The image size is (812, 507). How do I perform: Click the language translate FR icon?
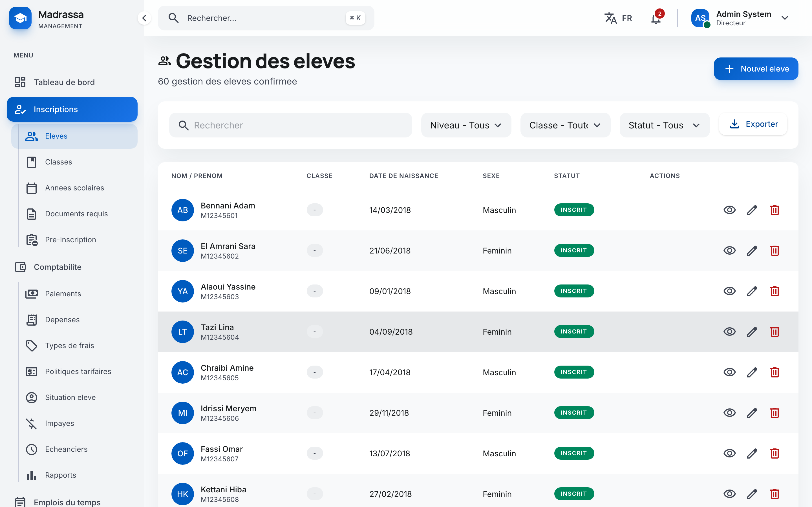(x=611, y=18)
